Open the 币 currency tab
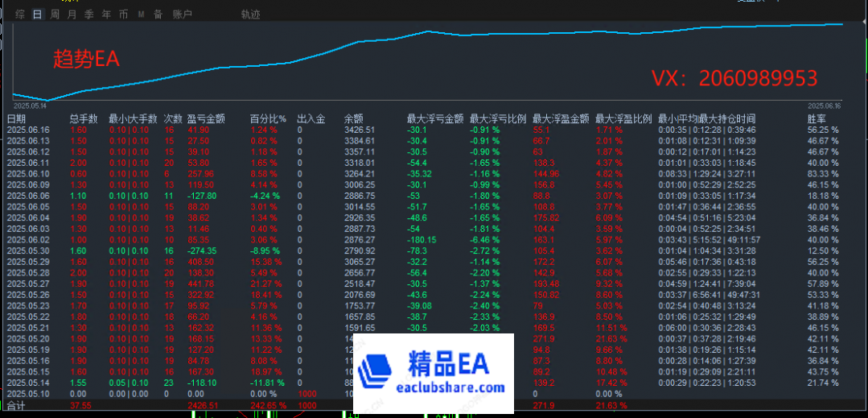Screen dimensions: 868x418 click(x=123, y=14)
